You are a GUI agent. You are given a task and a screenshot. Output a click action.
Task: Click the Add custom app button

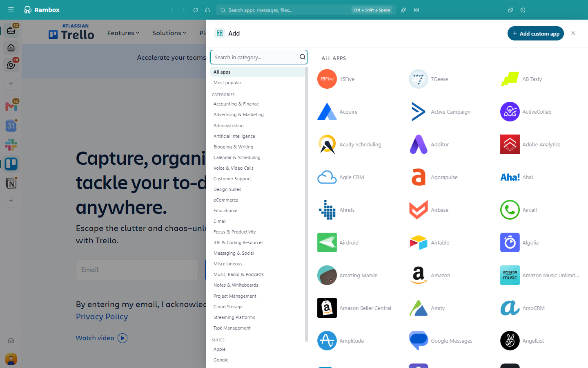535,34
